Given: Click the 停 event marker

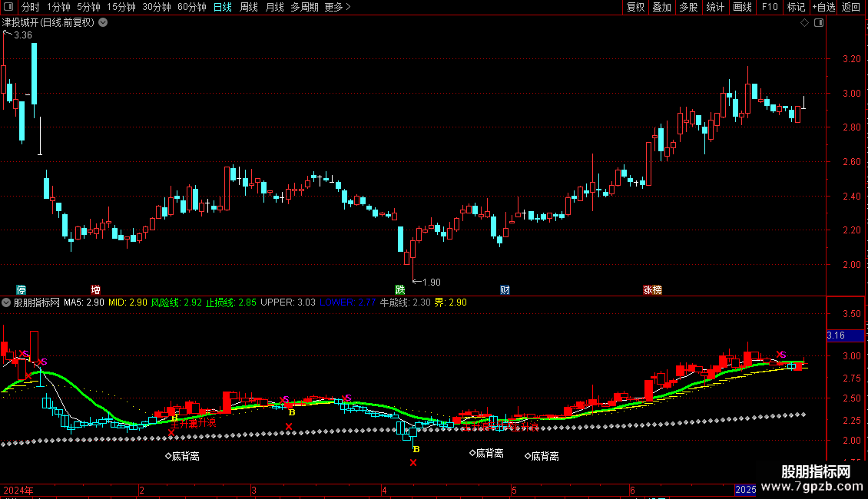Looking at the screenshot, I should click(x=21, y=290).
